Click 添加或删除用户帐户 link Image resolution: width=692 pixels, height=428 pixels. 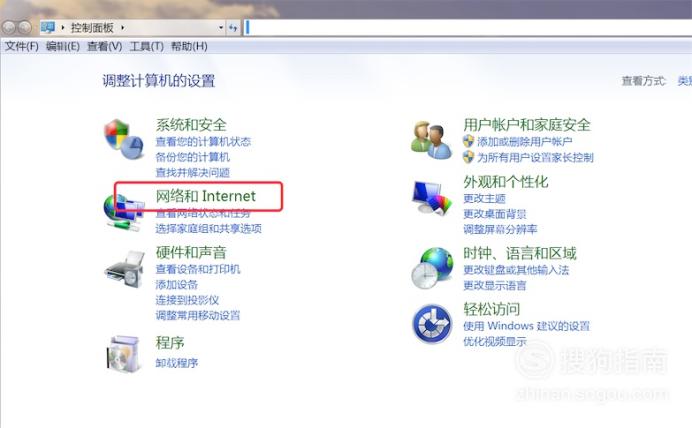[525, 142]
